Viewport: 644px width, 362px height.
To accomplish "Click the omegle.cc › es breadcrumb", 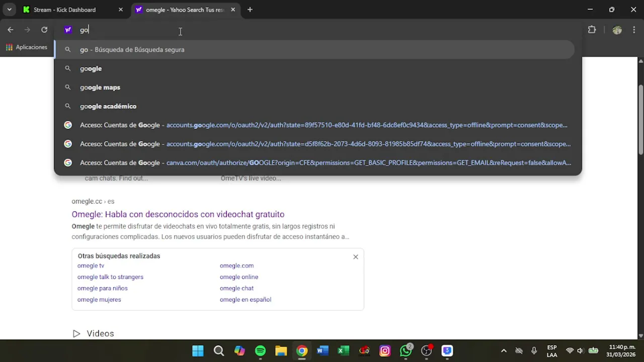I will [93, 201].
